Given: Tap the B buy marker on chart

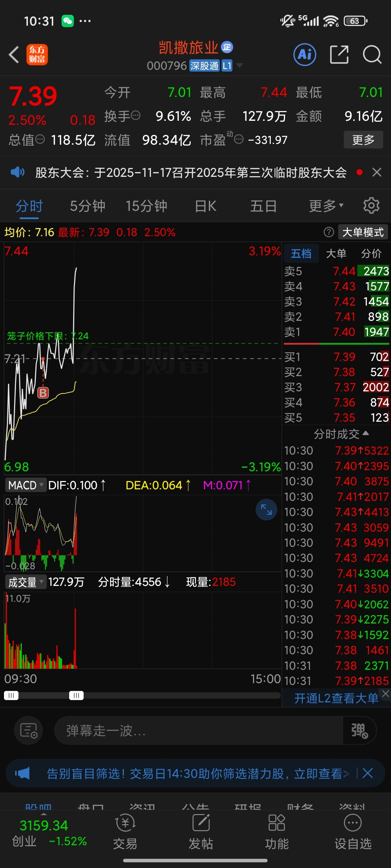Looking at the screenshot, I should tap(43, 393).
